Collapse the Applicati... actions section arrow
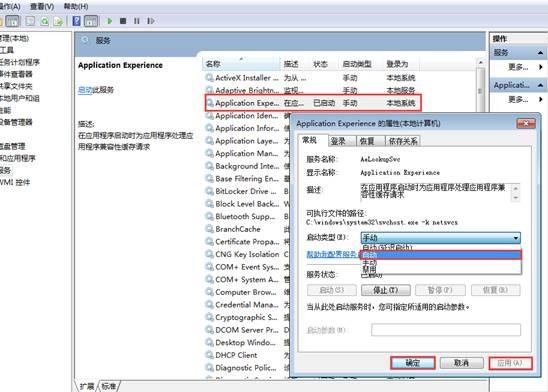Viewport: 548px width, 392px height. 540,85
